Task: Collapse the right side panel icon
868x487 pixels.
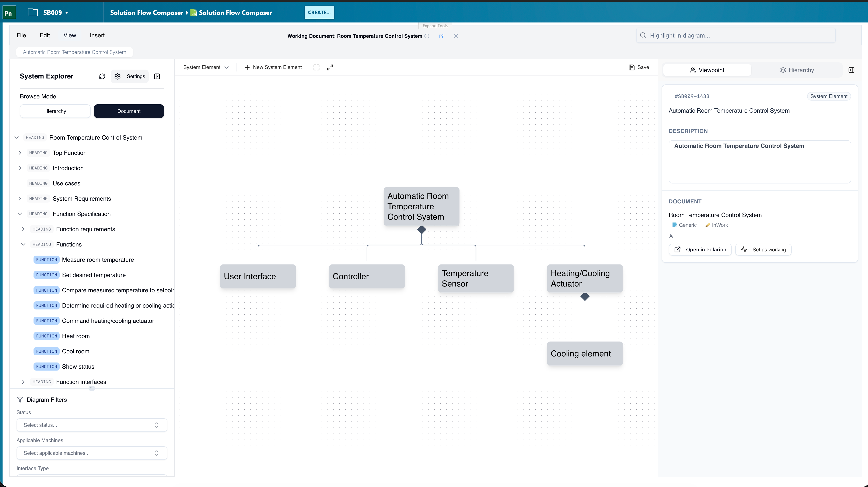Action: pyautogui.click(x=851, y=70)
